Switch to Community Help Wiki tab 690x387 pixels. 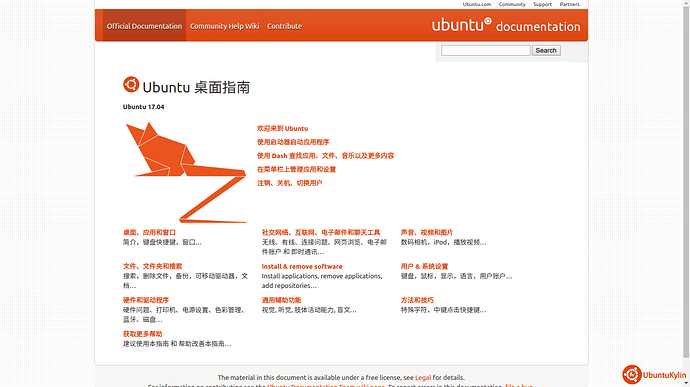[224, 26]
